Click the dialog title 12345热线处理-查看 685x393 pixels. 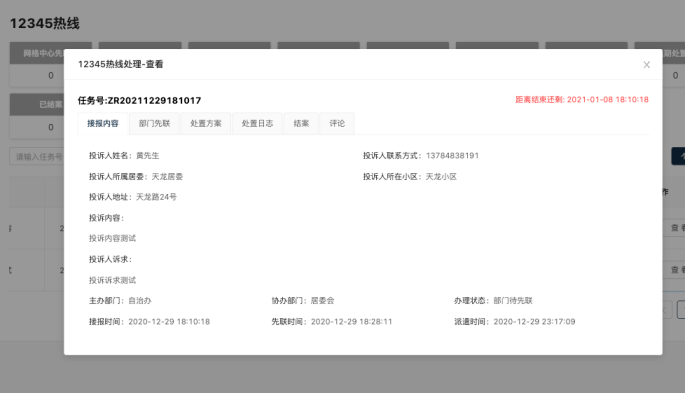pyautogui.click(x=121, y=64)
